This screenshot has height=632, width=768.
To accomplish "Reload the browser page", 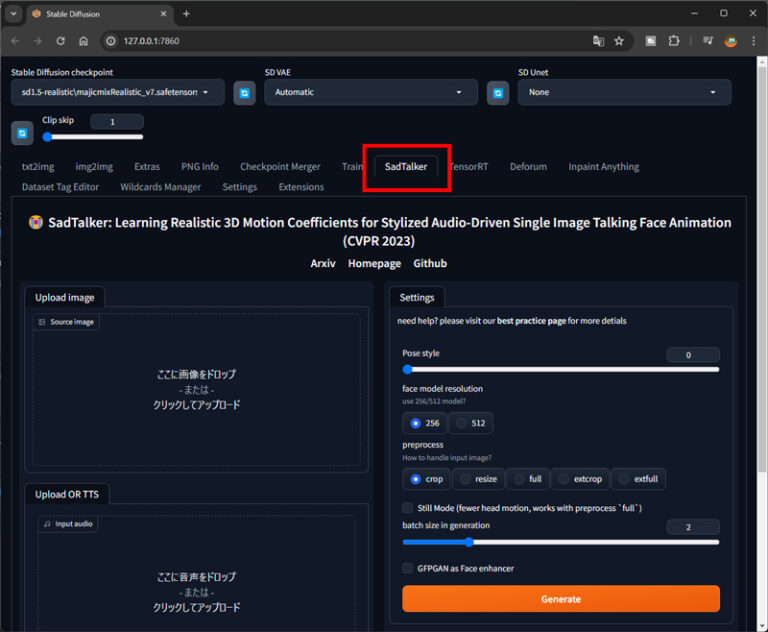I will (60, 41).
